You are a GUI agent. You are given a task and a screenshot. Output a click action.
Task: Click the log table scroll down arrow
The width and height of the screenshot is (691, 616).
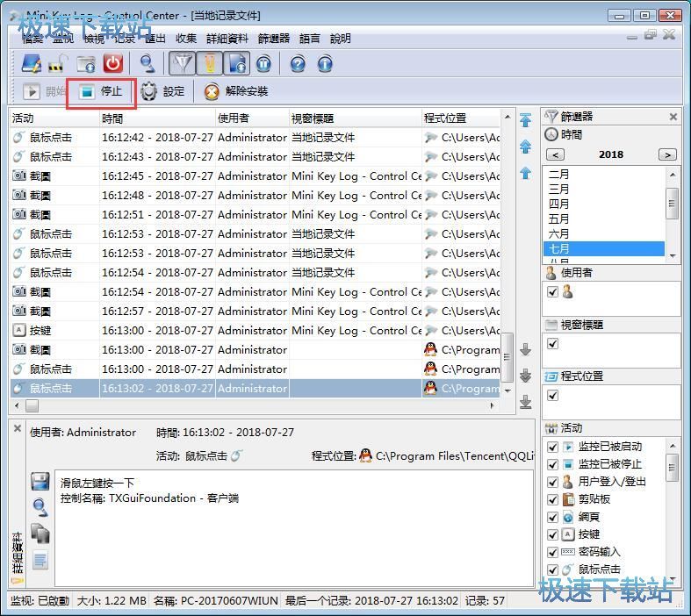tap(507, 390)
